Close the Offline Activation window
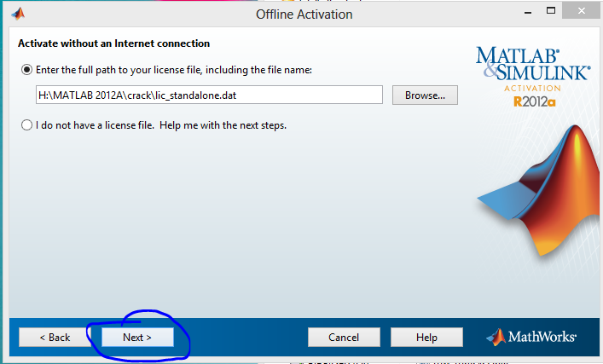 point(581,11)
